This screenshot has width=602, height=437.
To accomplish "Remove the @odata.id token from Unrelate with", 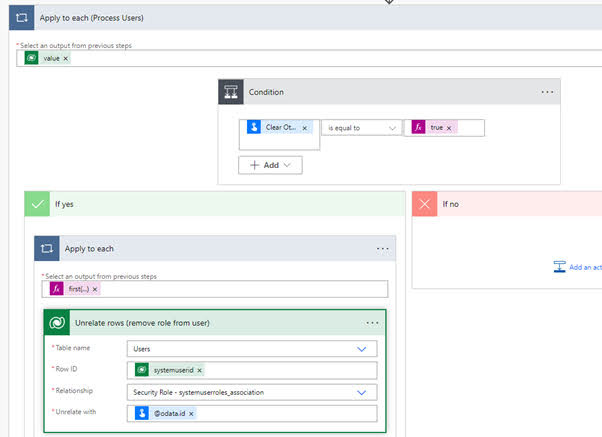I will (x=192, y=413).
